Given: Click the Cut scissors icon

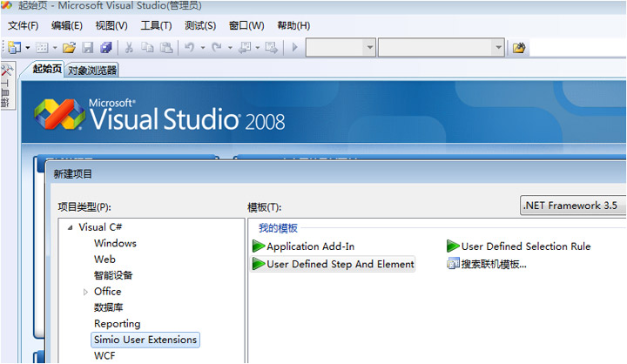Looking at the screenshot, I should click(129, 48).
